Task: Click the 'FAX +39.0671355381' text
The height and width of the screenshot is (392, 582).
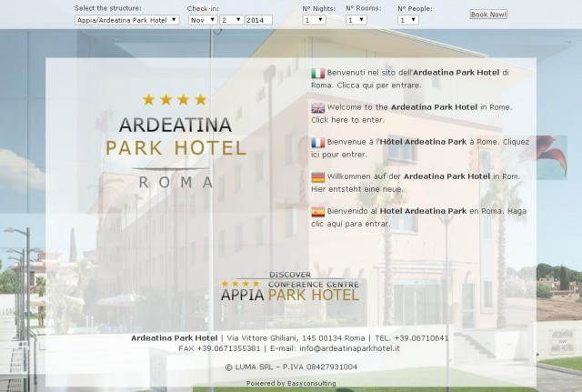Action: click(x=219, y=348)
